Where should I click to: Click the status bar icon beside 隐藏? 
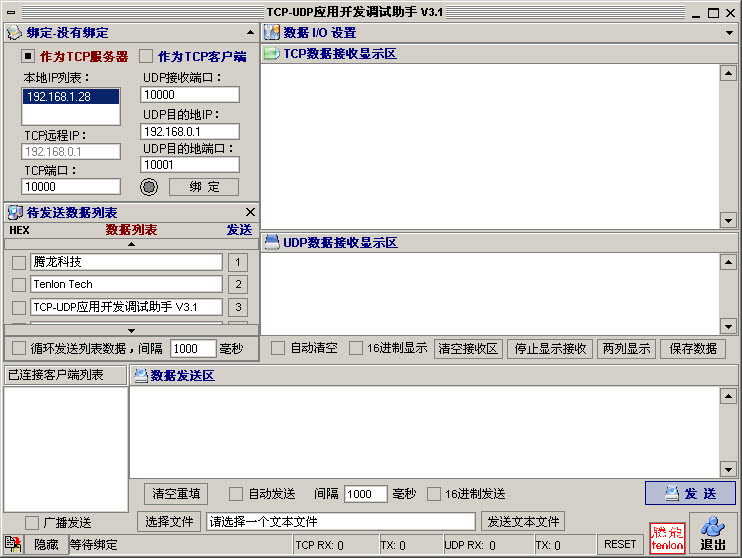click(13, 544)
